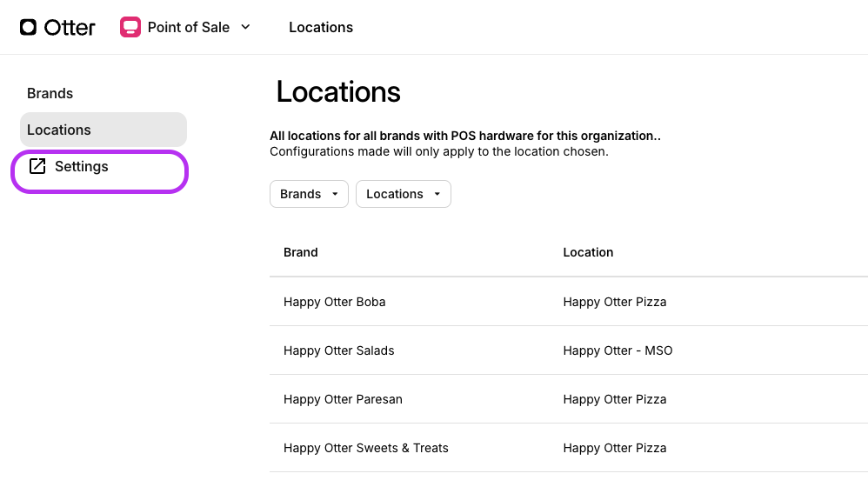The height and width of the screenshot is (487, 868).
Task: Select the Happy Otter Paresan row
Action: tap(343, 399)
